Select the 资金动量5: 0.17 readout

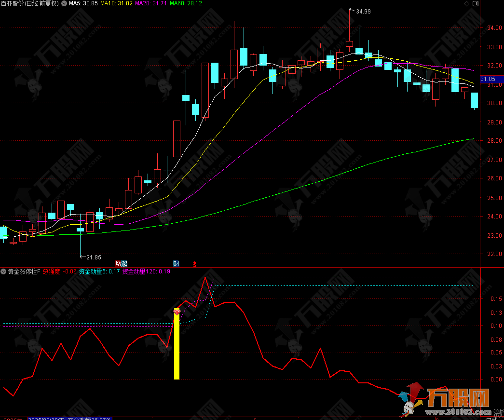(99, 271)
